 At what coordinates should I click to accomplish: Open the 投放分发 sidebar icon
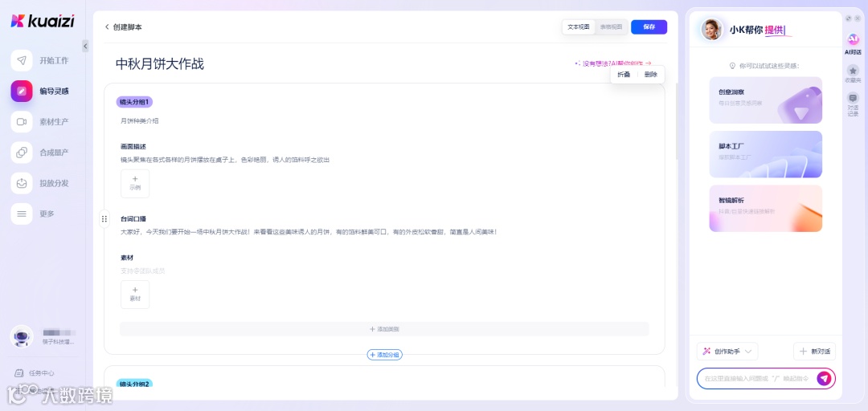(22, 183)
